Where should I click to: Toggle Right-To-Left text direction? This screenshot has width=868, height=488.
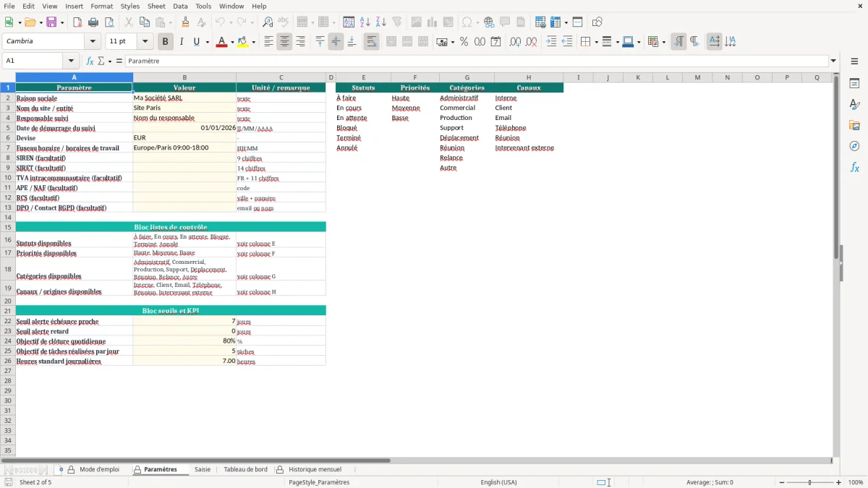[694, 42]
